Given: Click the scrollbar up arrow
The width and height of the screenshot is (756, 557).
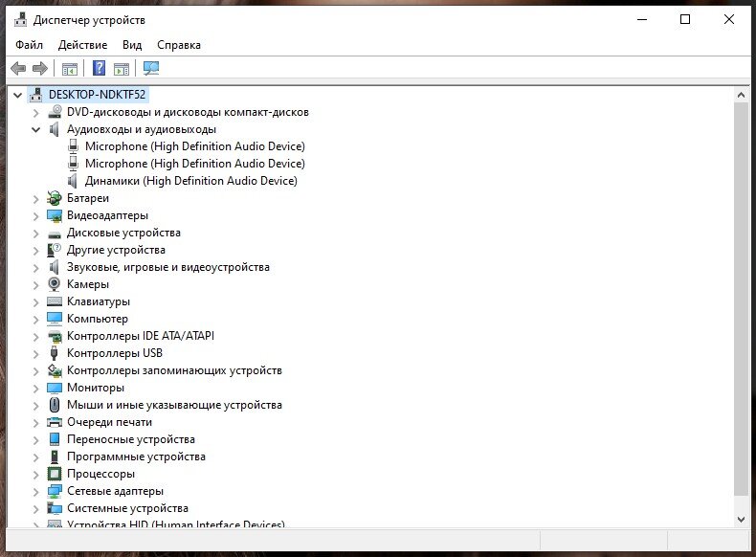Looking at the screenshot, I should click(x=741, y=95).
